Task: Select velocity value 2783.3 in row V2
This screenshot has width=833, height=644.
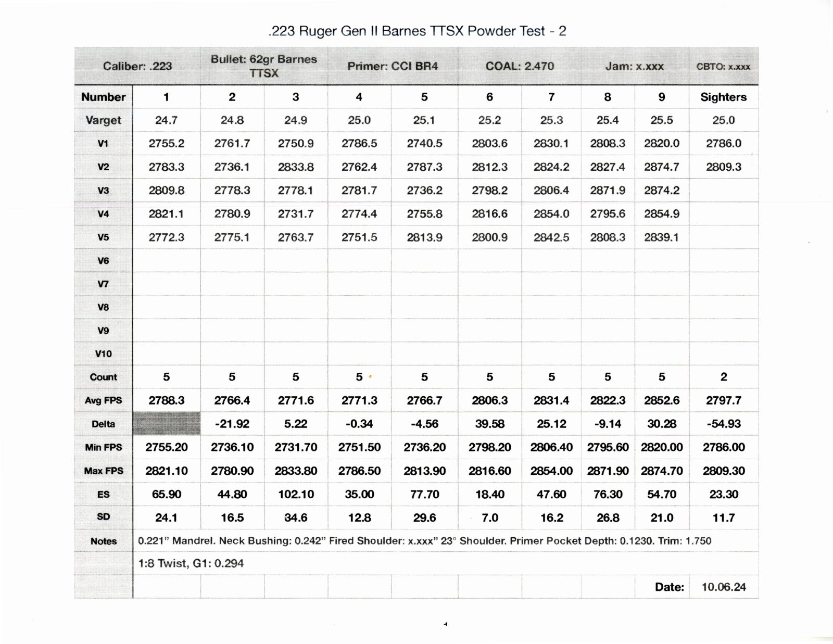Action: click(x=166, y=167)
